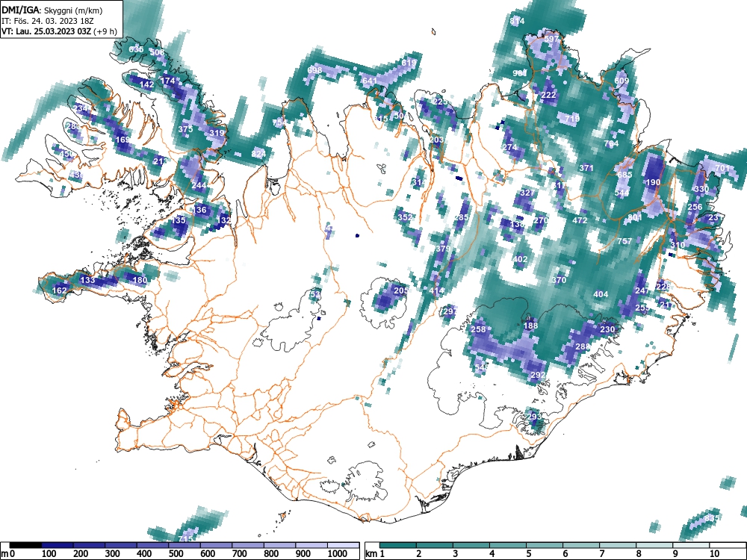Viewport: 747px width, 560px height.
Task: Click the '1000' label in the metre legend
Action: click(x=338, y=554)
